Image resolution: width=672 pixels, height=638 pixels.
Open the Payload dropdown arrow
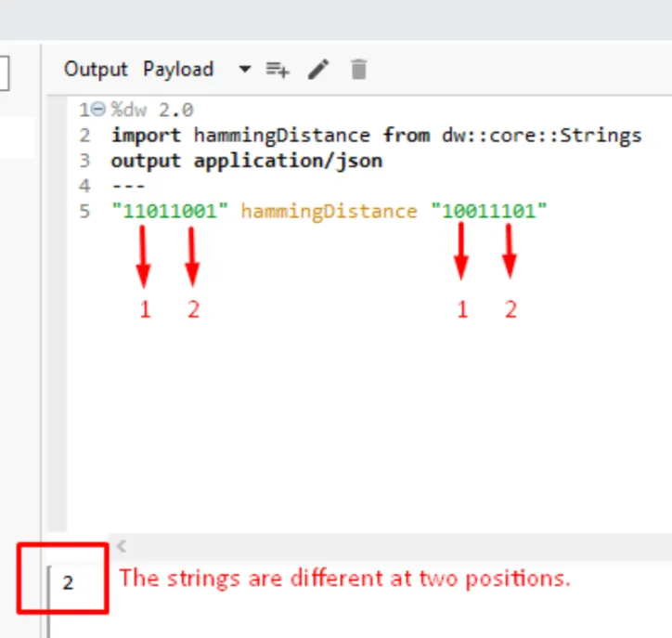pyautogui.click(x=245, y=69)
